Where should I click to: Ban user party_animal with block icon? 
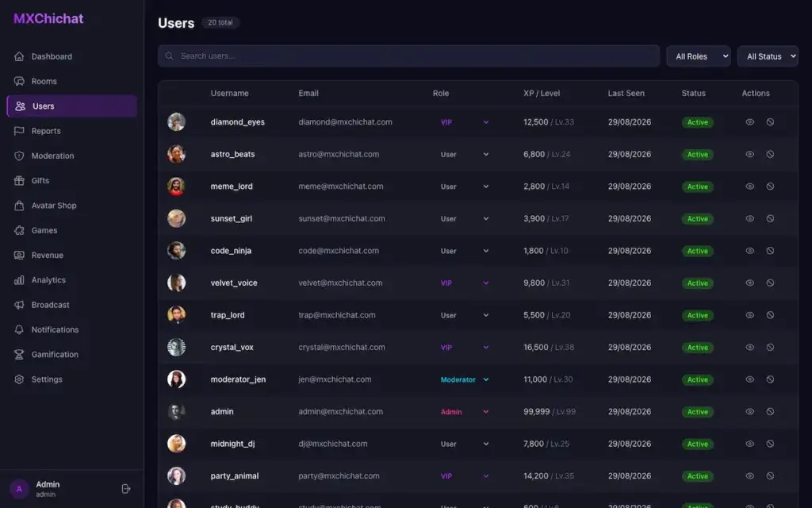(x=770, y=476)
